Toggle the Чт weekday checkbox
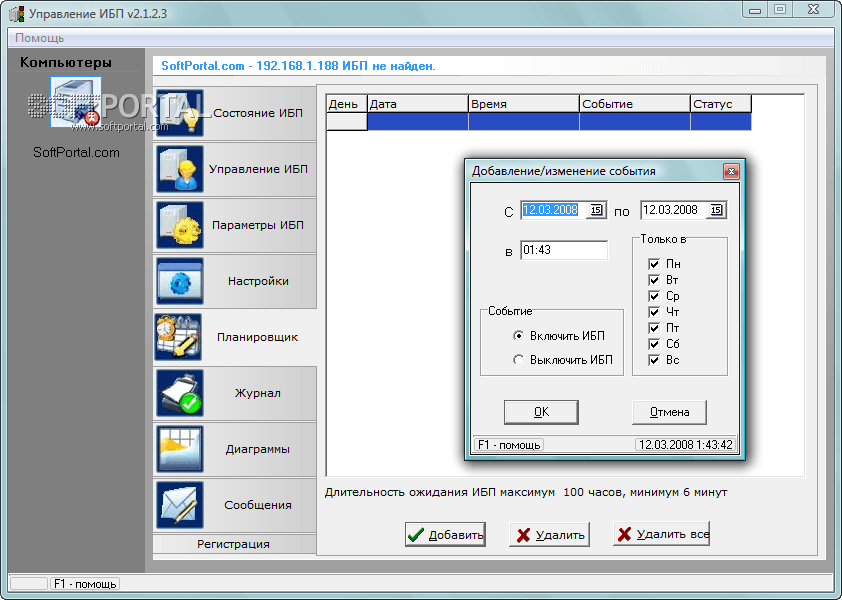Viewport: 842px width, 600px height. pyautogui.click(x=654, y=312)
